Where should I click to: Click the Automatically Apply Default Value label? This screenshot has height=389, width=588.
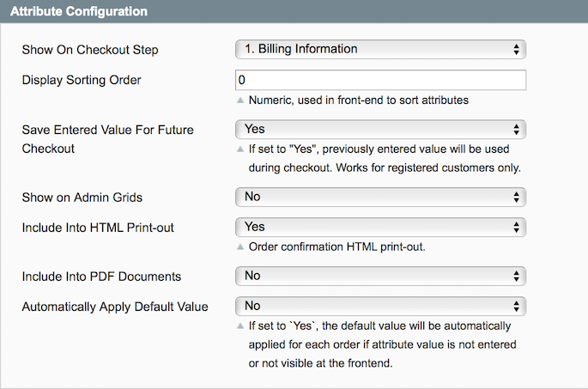pyautogui.click(x=115, y=306)
